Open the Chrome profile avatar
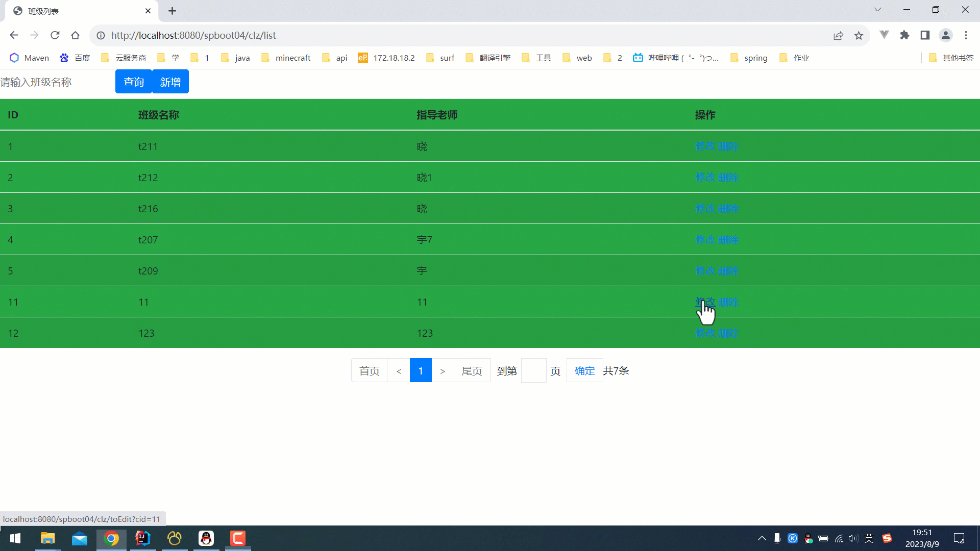980x551 pixels. [x=945, y=35]
